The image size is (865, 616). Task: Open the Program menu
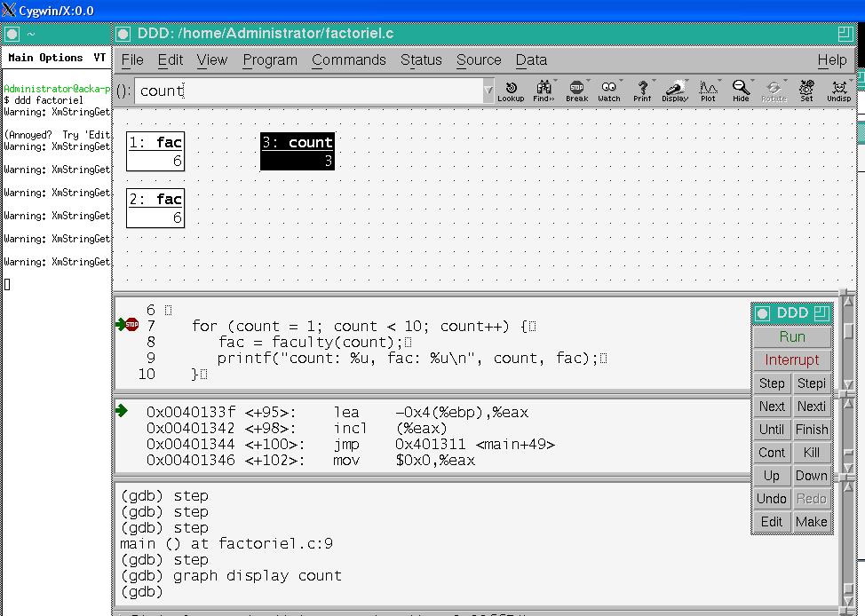[270, 60]
